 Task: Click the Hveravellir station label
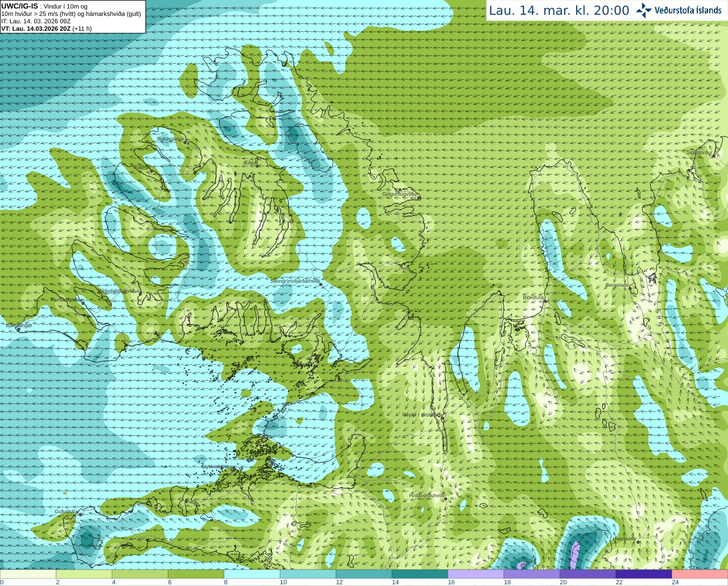coord(624,539)
